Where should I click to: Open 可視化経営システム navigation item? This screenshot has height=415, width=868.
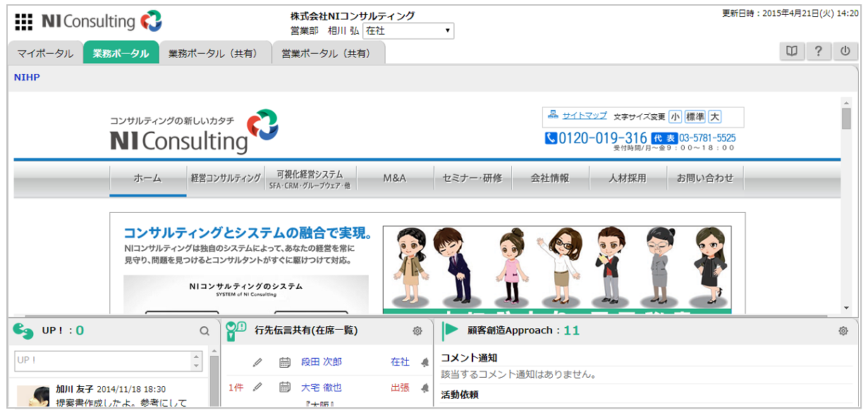coord(310,178)
